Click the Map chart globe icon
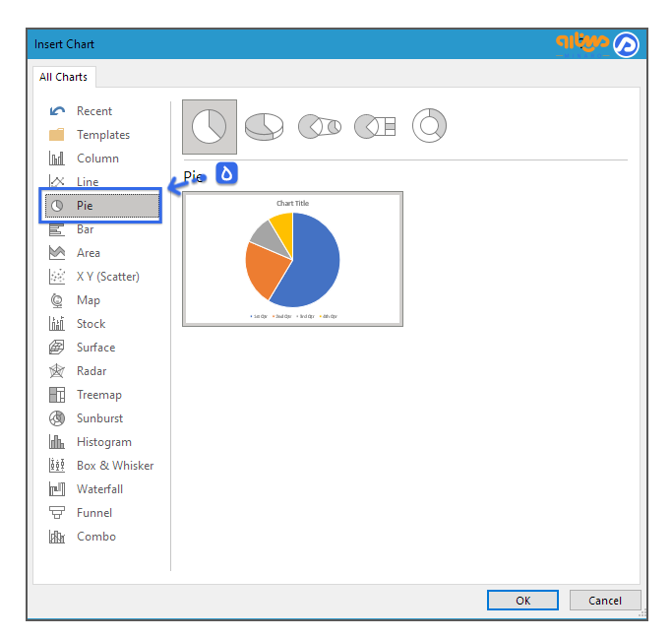The image size is (672, 638). pos(56,300)
